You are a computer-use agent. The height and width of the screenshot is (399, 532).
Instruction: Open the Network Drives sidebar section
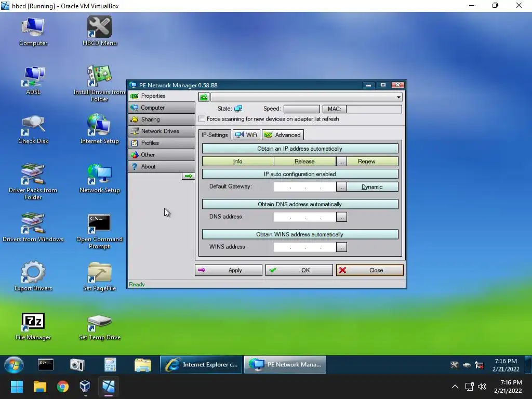coord(162,131)
